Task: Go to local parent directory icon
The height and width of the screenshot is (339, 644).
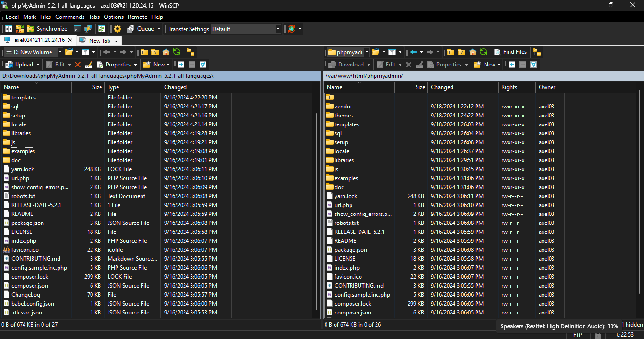Action: pyautogui.click(x=144, y=52)
